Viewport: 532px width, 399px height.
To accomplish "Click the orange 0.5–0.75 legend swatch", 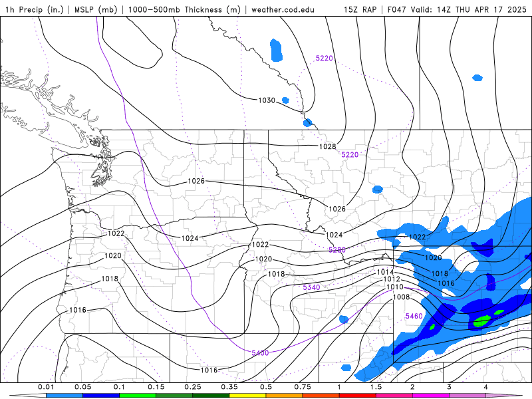I will tap(285, 396).
